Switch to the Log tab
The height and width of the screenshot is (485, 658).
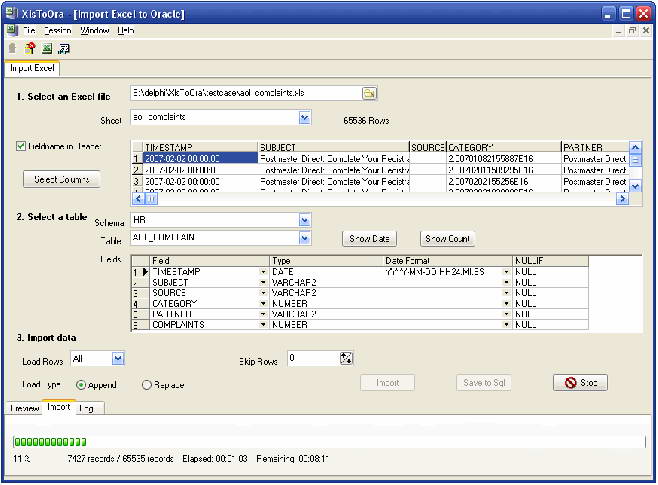coord(86,408)
